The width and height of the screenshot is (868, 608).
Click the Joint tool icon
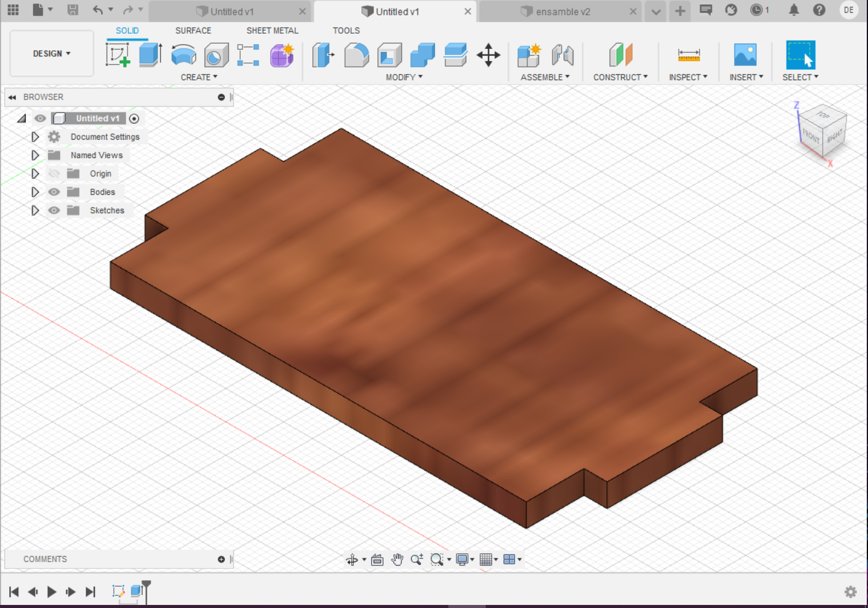562,55
